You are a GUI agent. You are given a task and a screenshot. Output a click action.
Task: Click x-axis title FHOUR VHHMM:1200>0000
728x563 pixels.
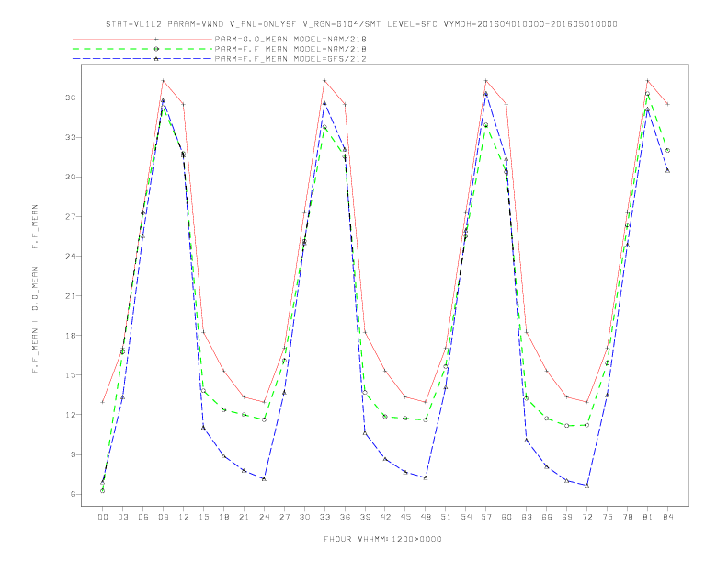(x=382, y=539)
